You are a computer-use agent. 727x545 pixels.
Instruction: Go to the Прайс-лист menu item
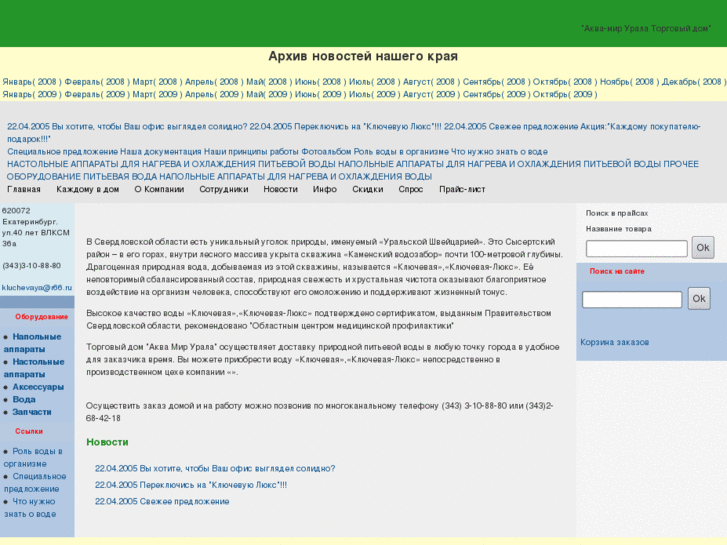point(460,189)
